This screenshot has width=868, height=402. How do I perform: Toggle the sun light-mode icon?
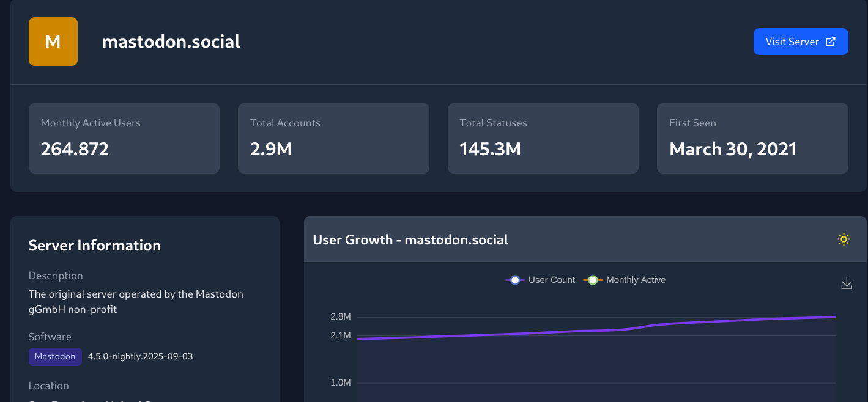(844, 239)
